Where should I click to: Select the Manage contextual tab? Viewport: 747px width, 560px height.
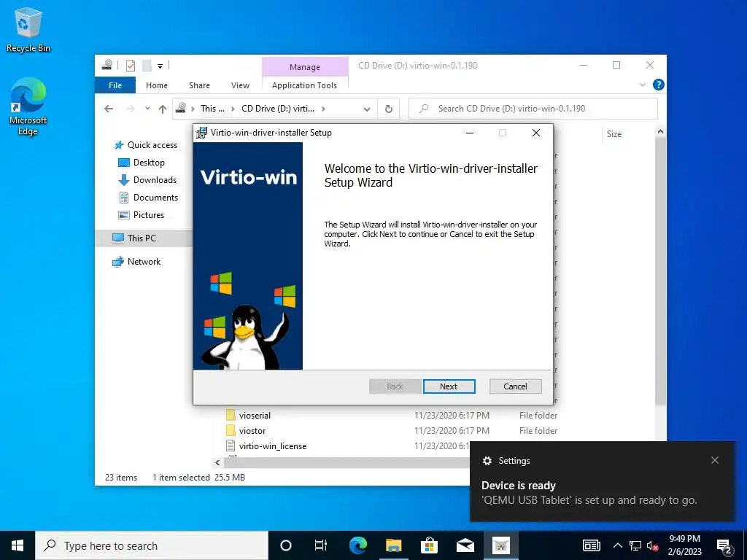305,67
